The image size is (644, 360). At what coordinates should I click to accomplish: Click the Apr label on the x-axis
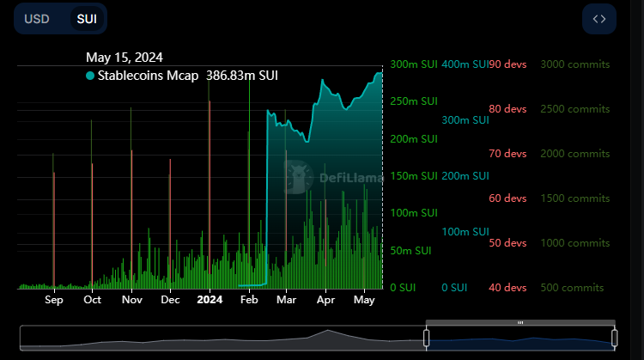[326, 300]
